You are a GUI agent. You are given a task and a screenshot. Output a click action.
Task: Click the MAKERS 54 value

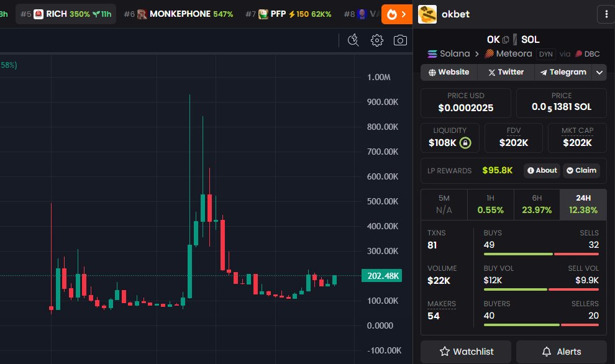434,316
